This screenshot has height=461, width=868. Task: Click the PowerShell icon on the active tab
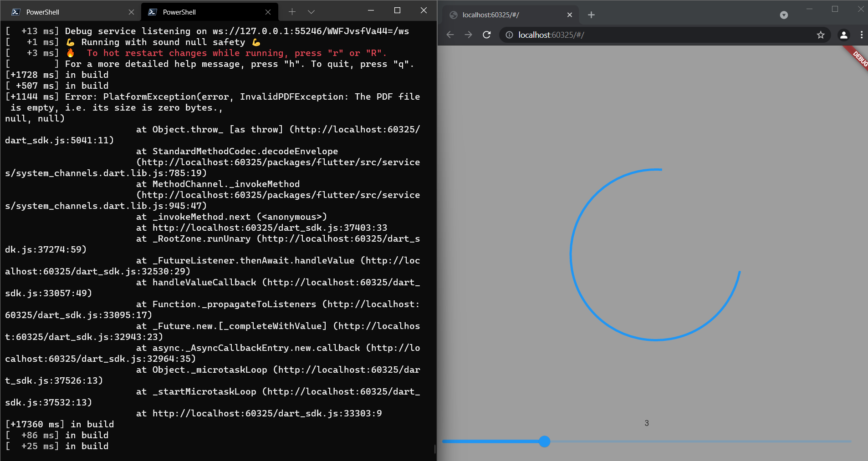click(152, 12)
